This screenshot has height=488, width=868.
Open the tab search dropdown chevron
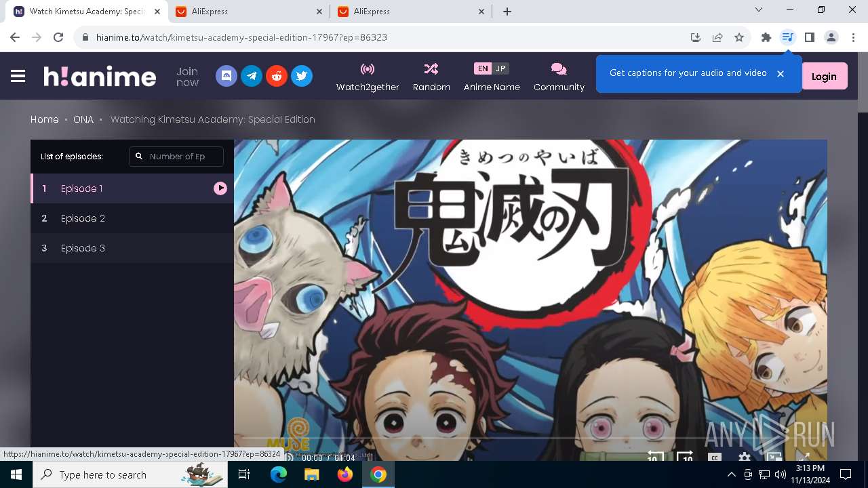click(759, 10)
